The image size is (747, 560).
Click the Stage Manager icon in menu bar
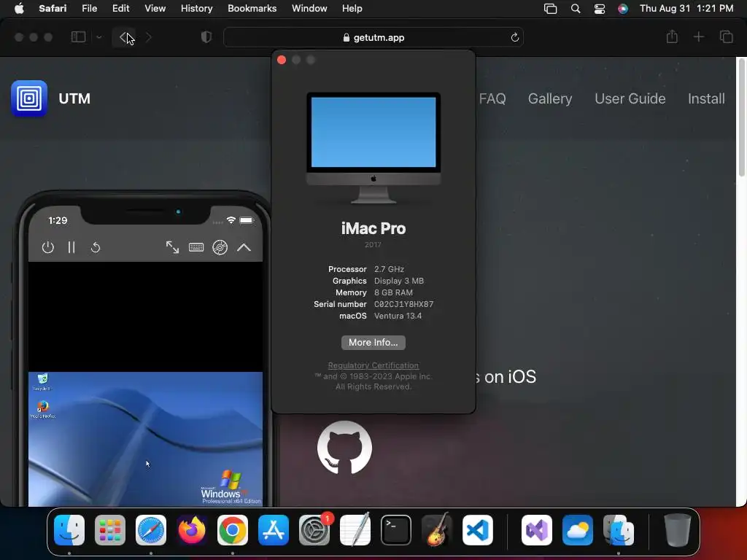click(550, 9)
